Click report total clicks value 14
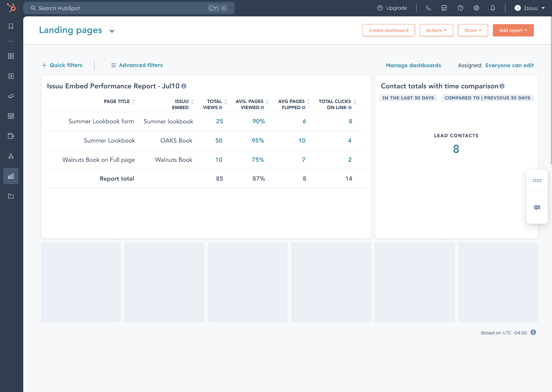Viewport: 552px width, 392px height. tap(349, 179)
